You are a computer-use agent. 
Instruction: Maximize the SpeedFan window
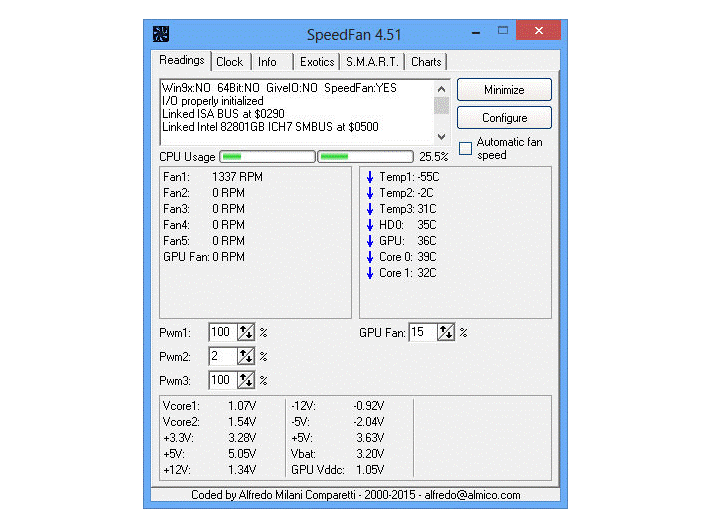(503, 30)
